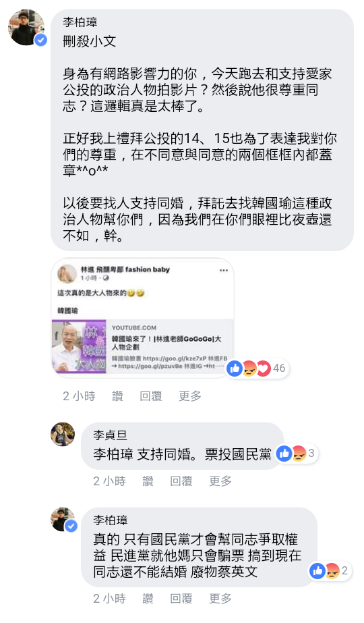
Task: Like the last reply via 讚
Action: pyautogui.click(x=148, y=599)
